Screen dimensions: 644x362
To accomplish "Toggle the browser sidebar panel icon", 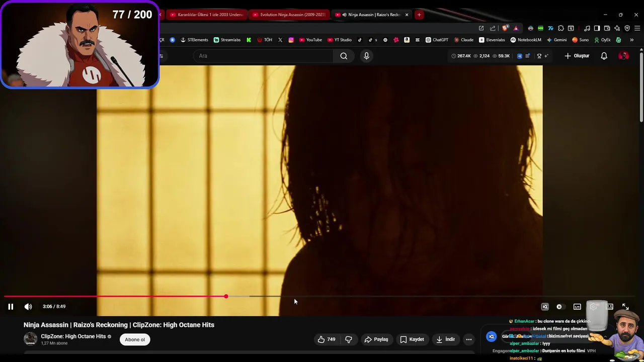I will click(x=597, y=28).
